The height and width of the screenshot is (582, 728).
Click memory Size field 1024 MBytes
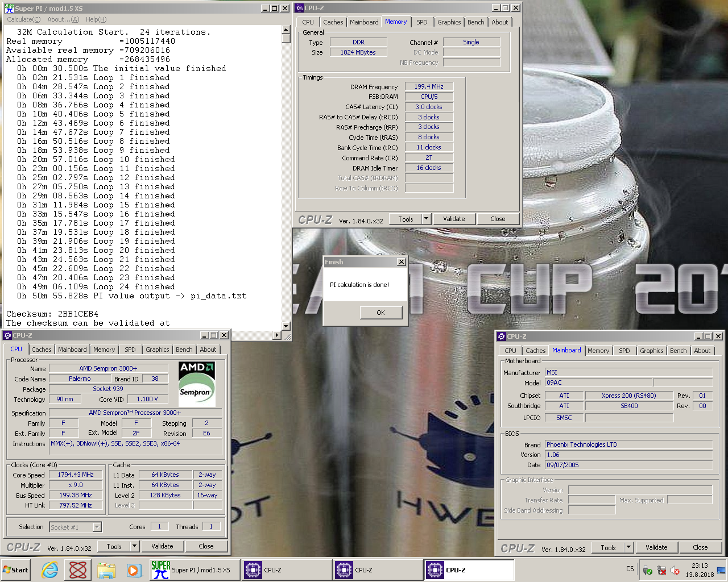(x=358, y=52)
